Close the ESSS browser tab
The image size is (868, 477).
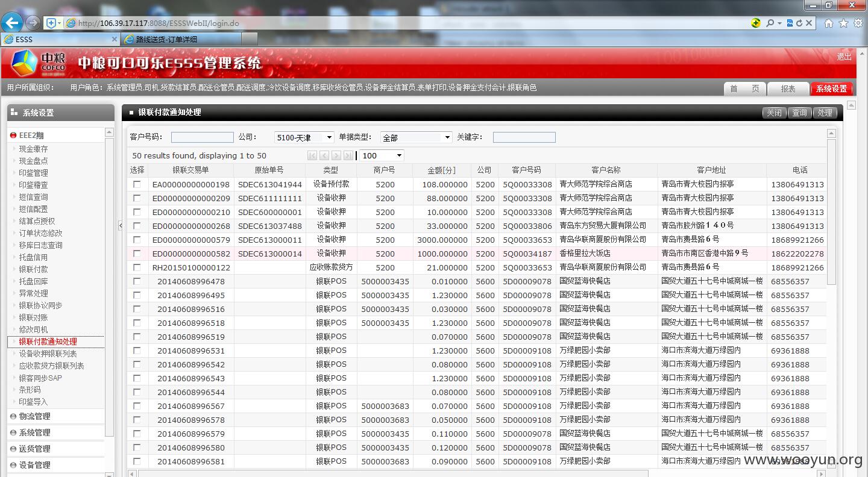(x=115, y=39)
